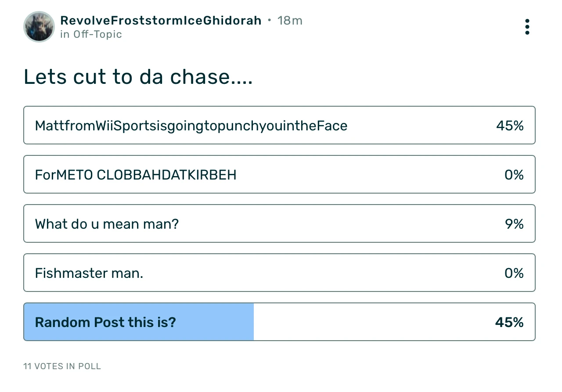The image size is (562, 392).
Task: Go to the Off-Topic category
Action: tap(97, 34)
